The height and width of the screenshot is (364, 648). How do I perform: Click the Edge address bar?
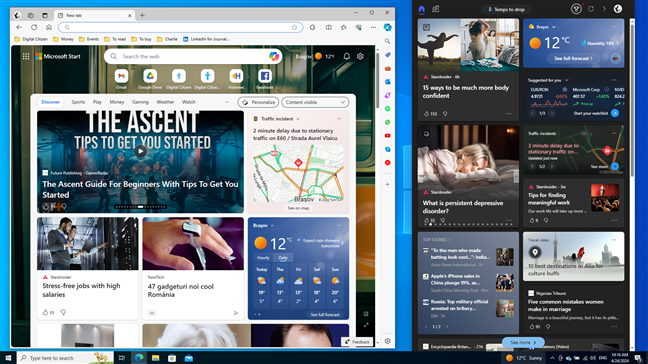pyautogui.click(x=181, y=27)
